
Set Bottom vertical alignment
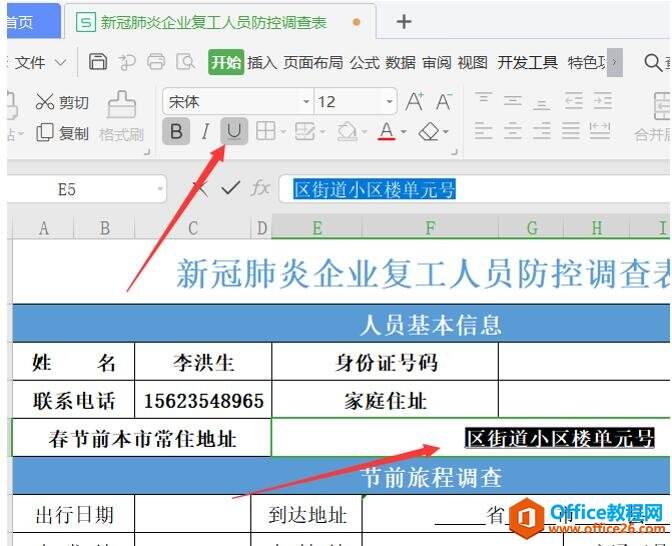pos(542,102)
